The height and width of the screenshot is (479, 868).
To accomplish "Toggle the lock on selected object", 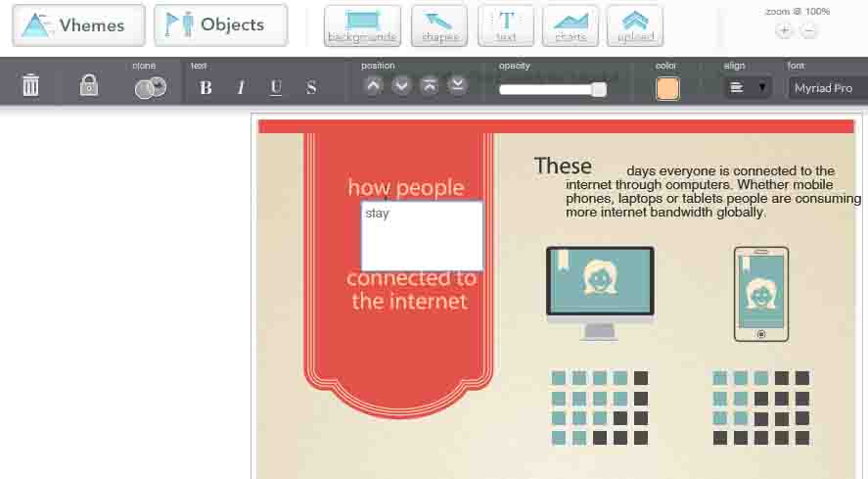I will [89, 86].
